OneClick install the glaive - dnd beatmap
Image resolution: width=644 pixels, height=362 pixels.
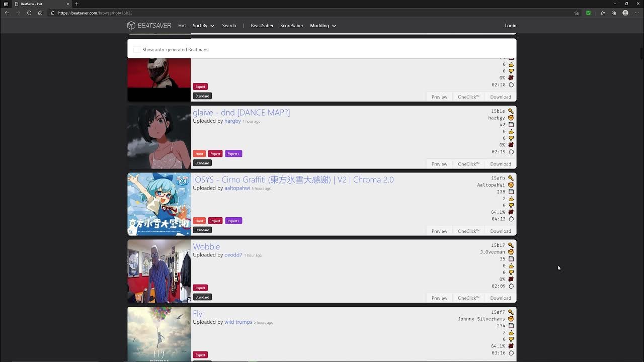tap(468, 164)
